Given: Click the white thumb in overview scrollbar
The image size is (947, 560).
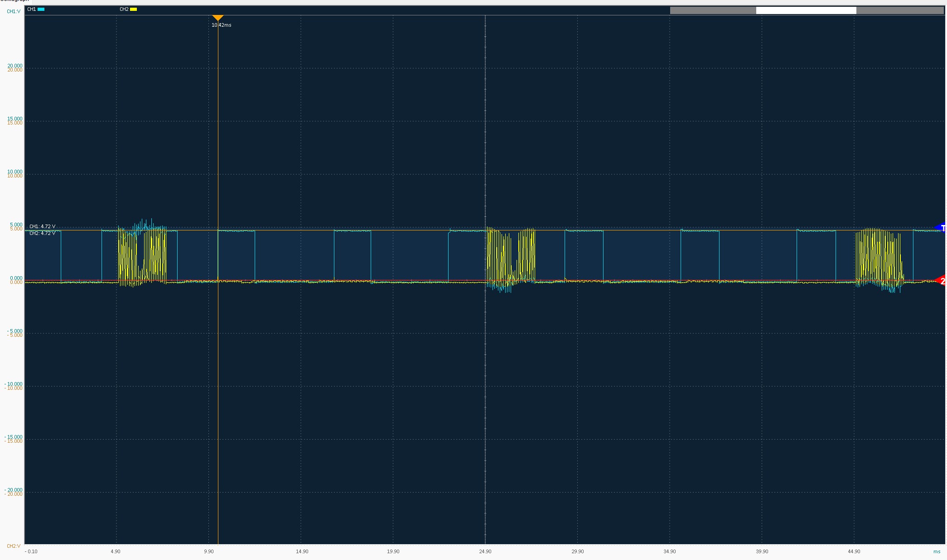Looking at the screenshot, I should (x=806, y=10).
